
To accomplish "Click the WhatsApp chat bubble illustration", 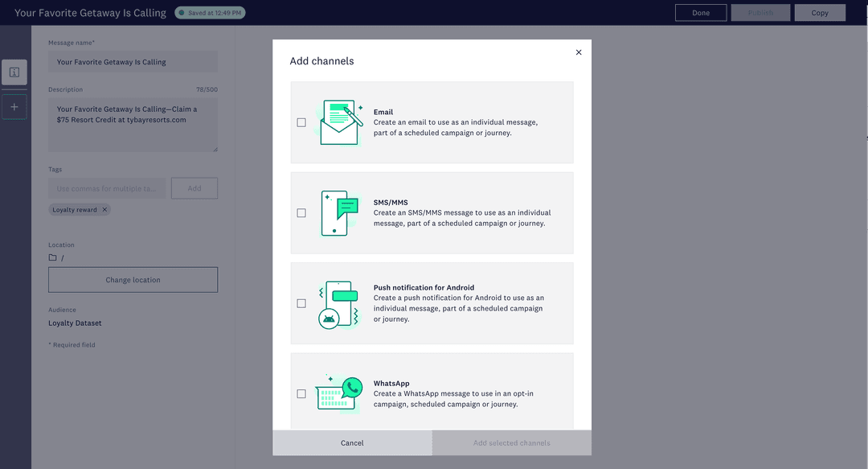I will coord(338,393).
